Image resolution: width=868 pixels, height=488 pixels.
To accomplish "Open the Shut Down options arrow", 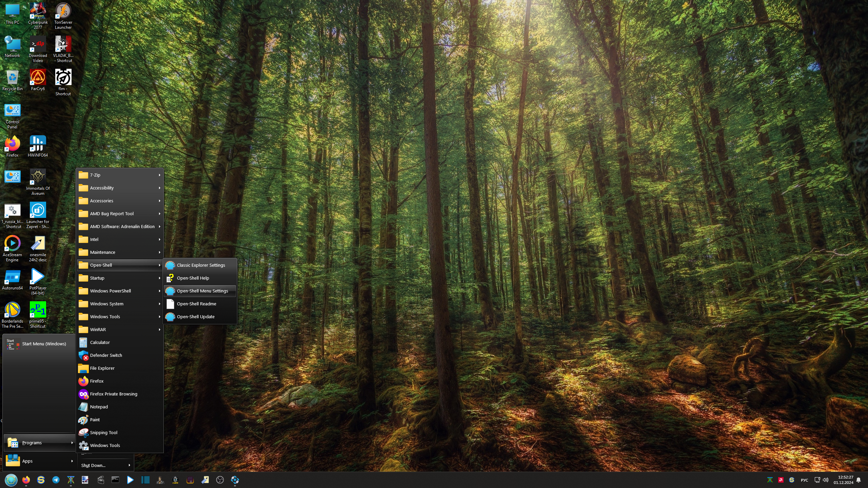I will [x=129, y=465].
